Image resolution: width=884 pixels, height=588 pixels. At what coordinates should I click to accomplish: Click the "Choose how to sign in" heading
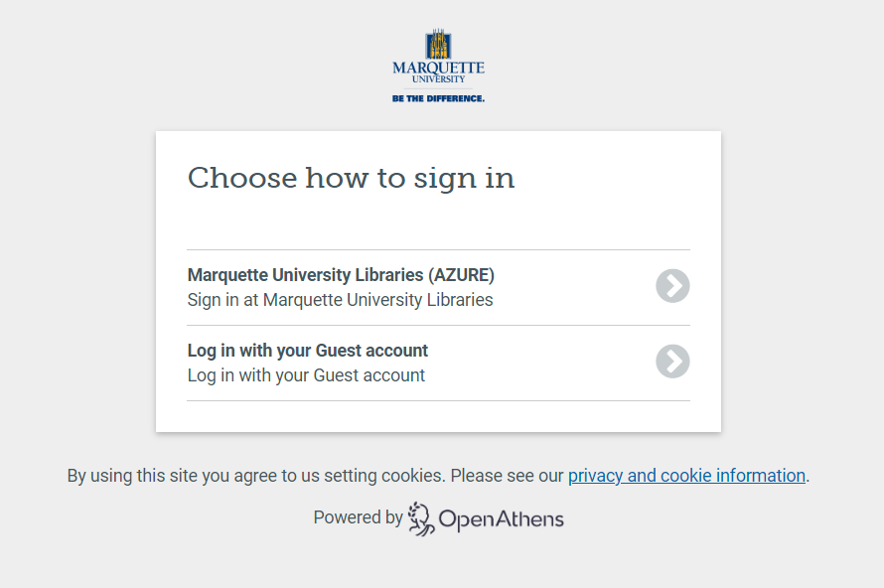(x=351, y=179)
